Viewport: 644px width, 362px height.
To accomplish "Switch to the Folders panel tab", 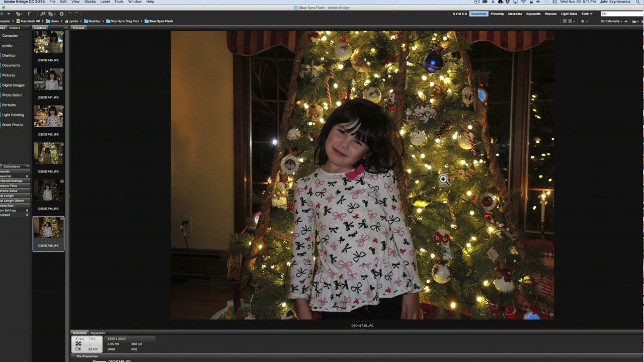I will tap(15, 28).
